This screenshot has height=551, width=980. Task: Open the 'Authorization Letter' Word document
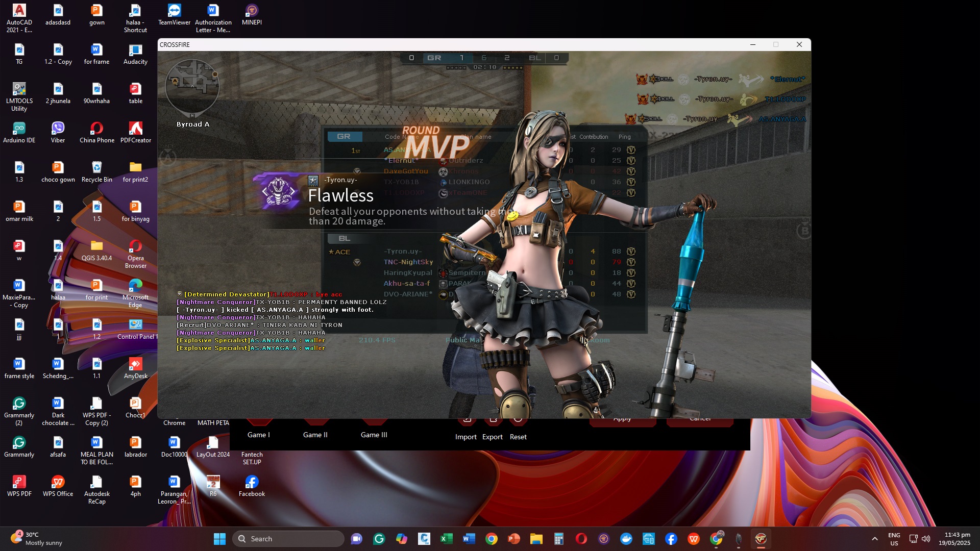(x=213, y=18)
